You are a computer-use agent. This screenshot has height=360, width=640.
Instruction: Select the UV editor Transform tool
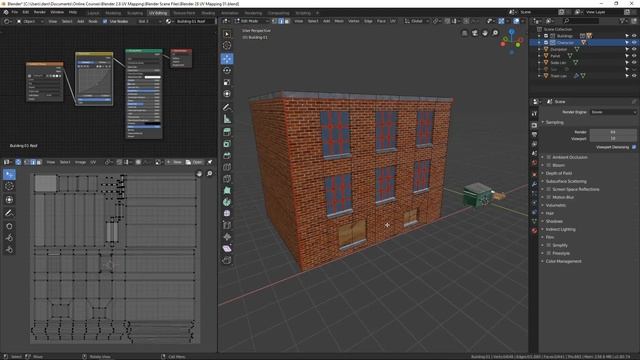(9, 200)
